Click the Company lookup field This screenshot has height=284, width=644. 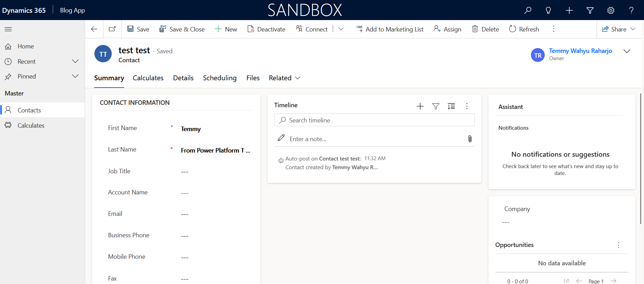click(562, 222)
